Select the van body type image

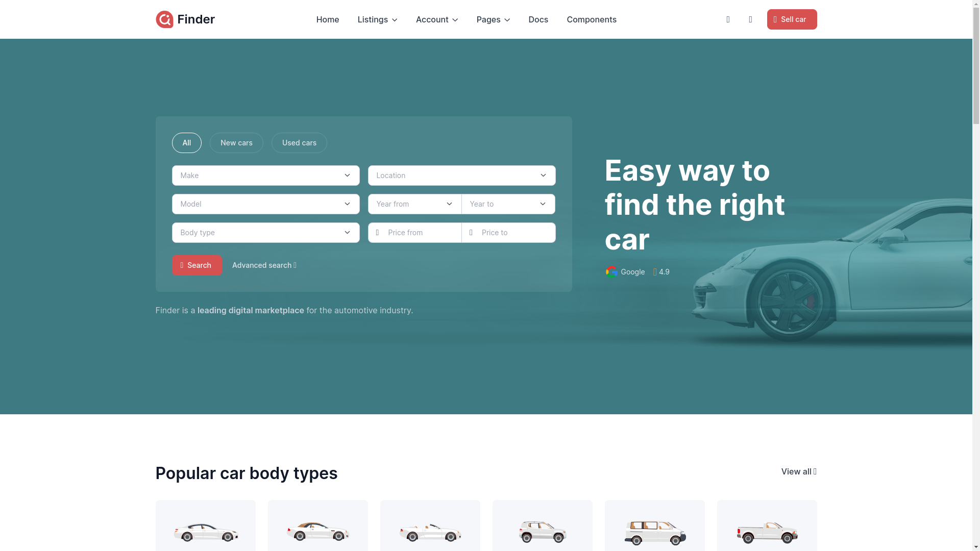[655, 532]
